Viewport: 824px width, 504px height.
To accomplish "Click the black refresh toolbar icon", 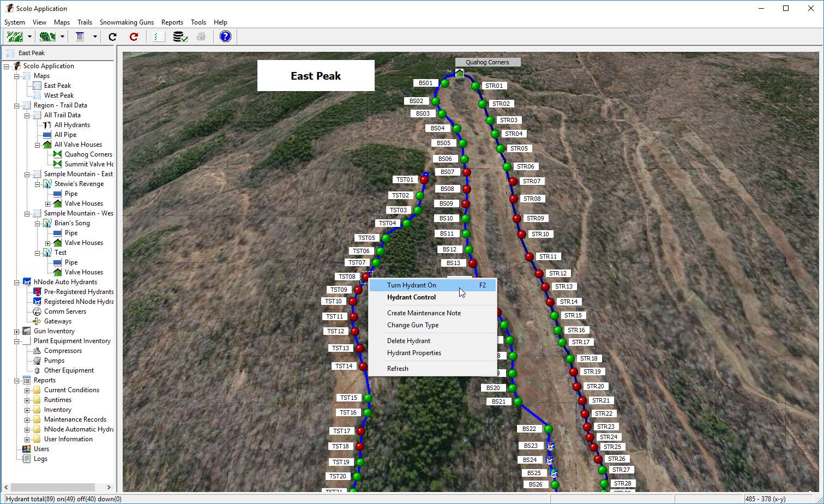I will click(112, 37).
